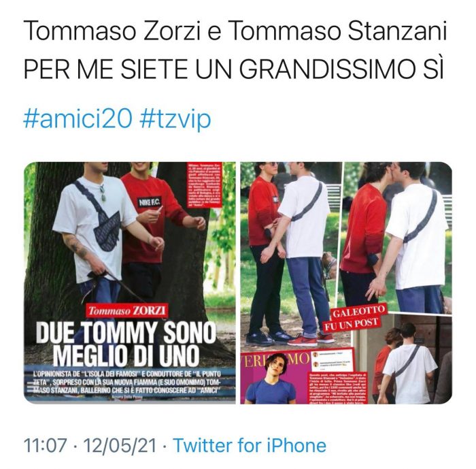
Task: Click the L'OPINIONISTA subtitle text block
Action: (x=127, y=382)
